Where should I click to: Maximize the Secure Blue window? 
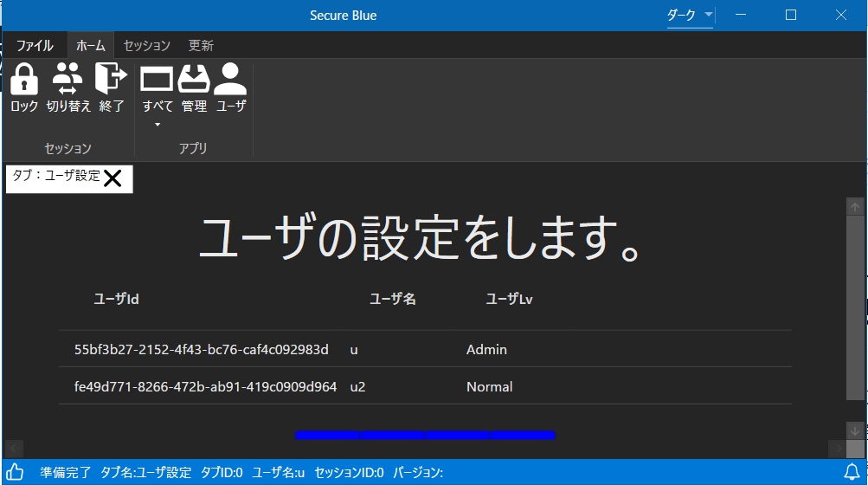coord(791,15)
